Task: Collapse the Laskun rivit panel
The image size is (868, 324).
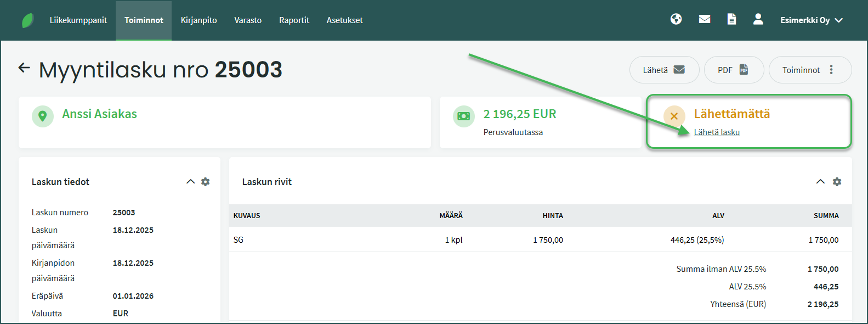Action: click(820, 182)
